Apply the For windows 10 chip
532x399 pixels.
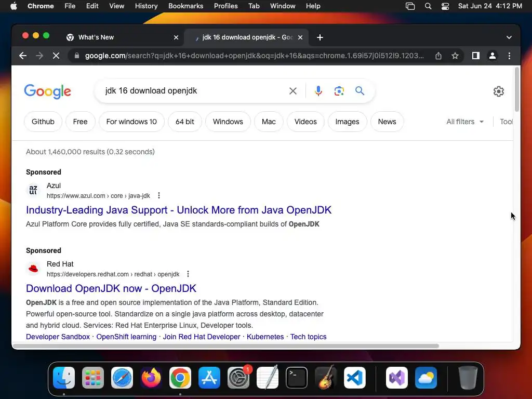coord(131,122)
